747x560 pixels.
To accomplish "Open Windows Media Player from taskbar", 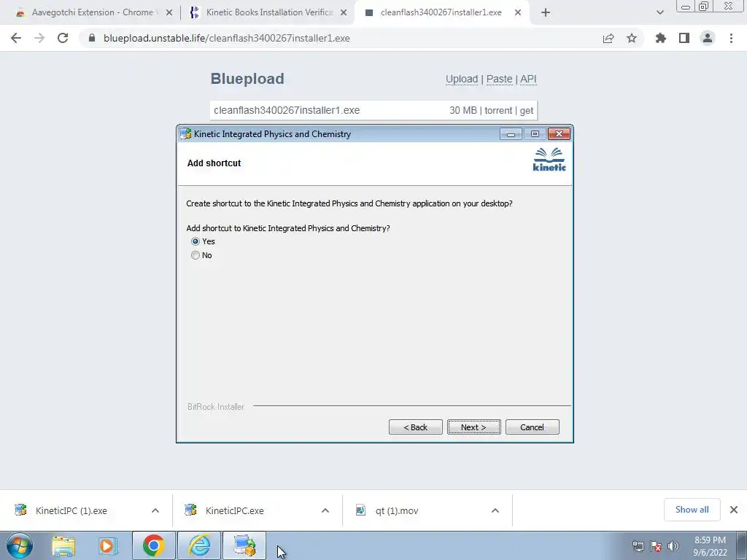I will tap(108, 545).
